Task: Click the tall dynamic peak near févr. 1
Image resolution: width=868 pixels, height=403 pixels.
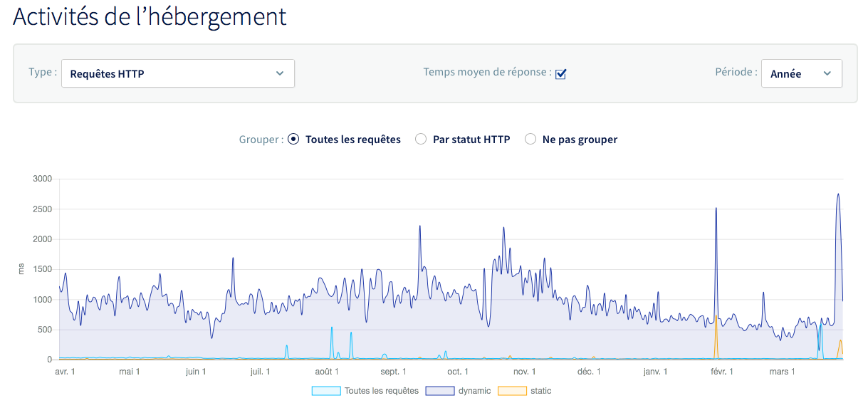Action: coord(716,209)
